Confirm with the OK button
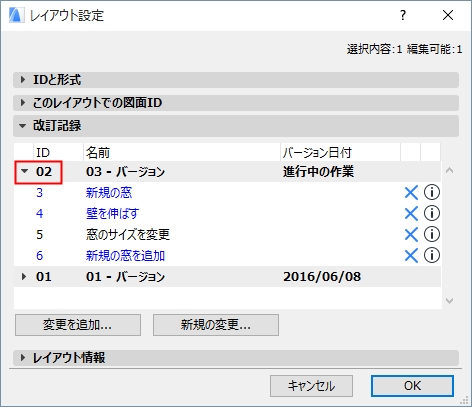Viewport: 472px width, 407px height. pyautogui.click(x=412, y=386)
